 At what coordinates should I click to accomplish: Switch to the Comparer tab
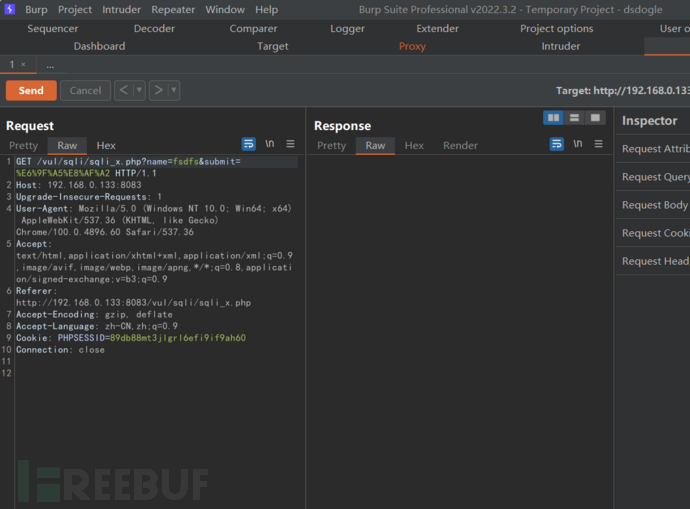(x=253, y=29)
